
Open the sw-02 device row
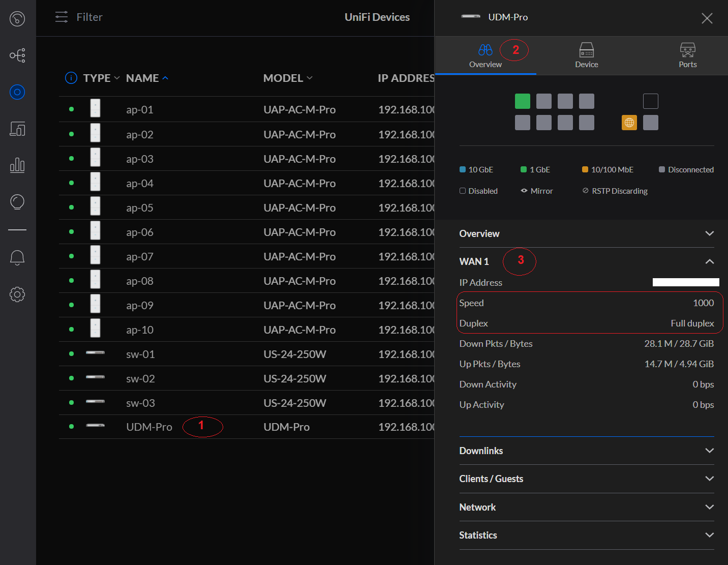click(x=247, y=378)
